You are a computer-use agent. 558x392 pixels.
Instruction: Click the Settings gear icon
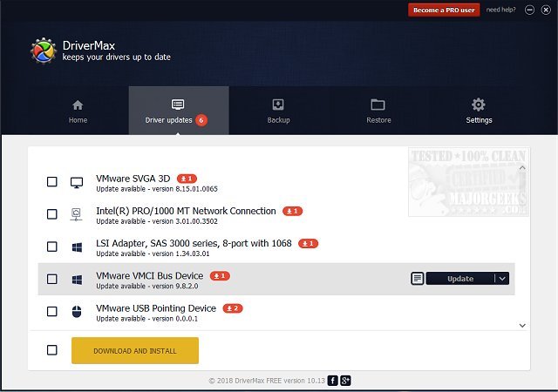point(479,105)
